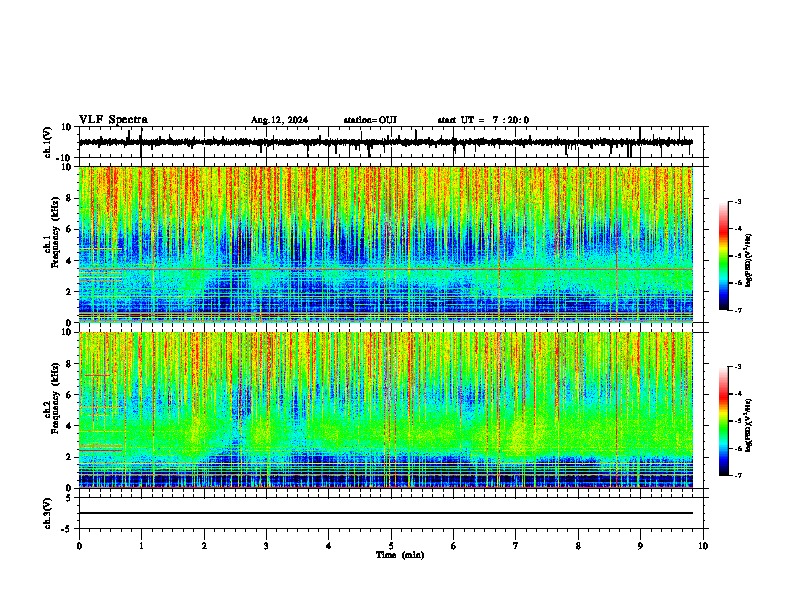Click the '0' tick on the Time axis

[79, 546]
